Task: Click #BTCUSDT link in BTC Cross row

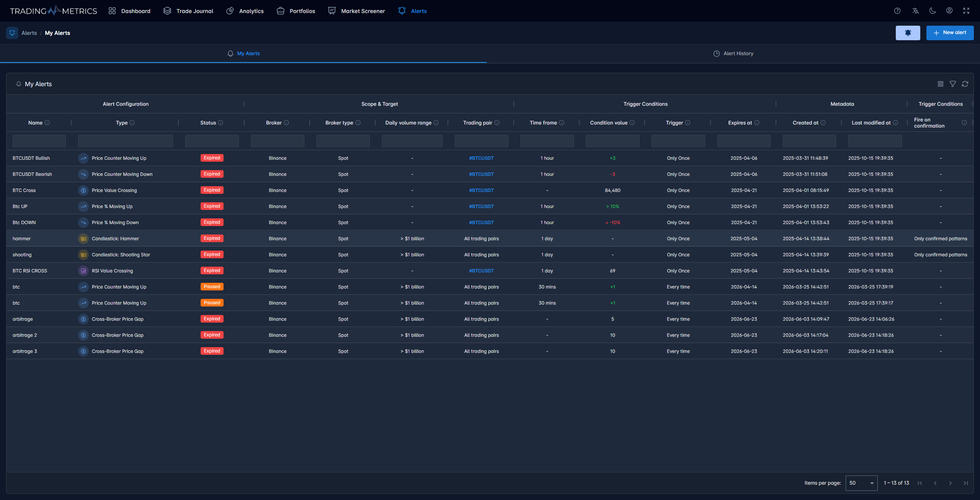Action: pos(481,190)
